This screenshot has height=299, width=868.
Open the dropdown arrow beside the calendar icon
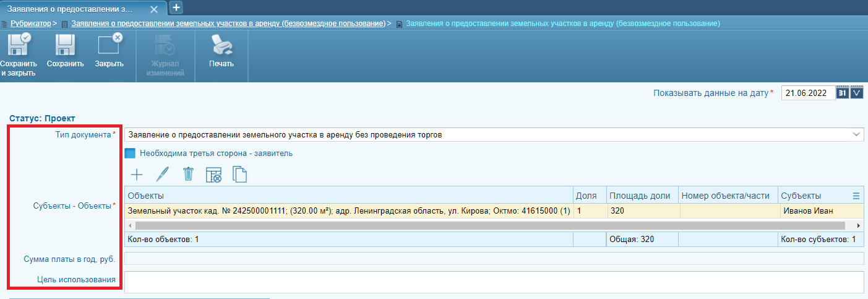[857, 93]
